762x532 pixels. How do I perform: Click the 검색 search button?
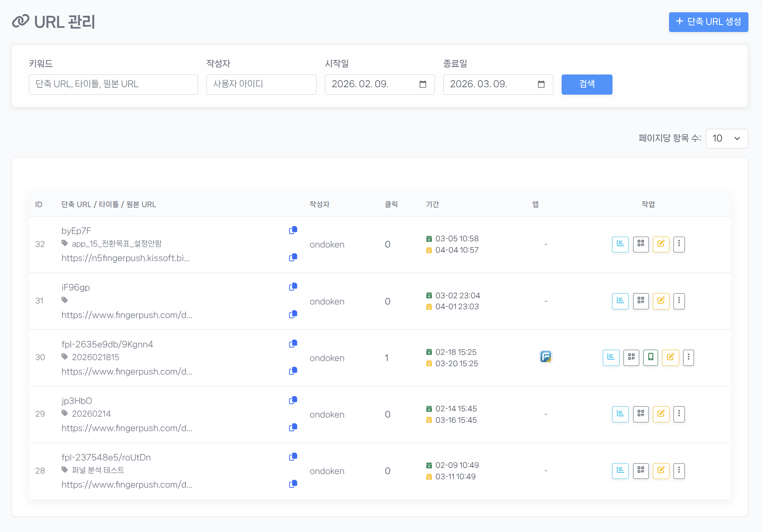(587, 84)
